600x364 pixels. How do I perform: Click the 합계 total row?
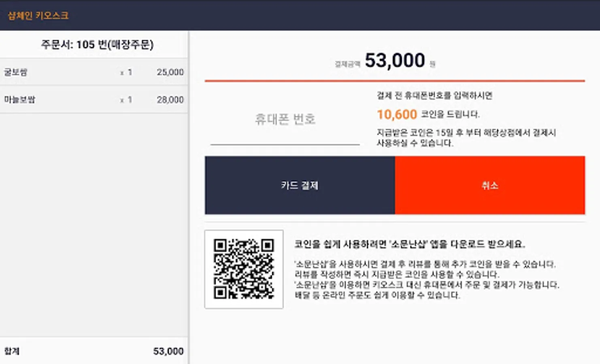(x=94, y=351)
